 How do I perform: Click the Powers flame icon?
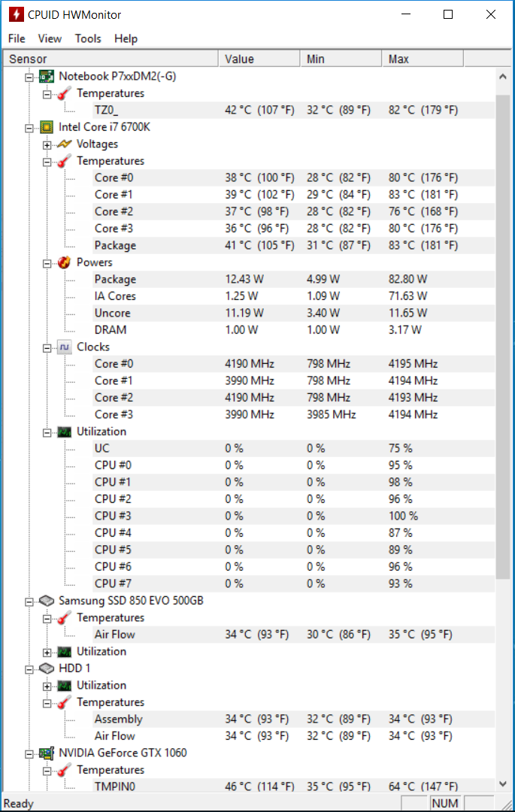tap(64, 262)
